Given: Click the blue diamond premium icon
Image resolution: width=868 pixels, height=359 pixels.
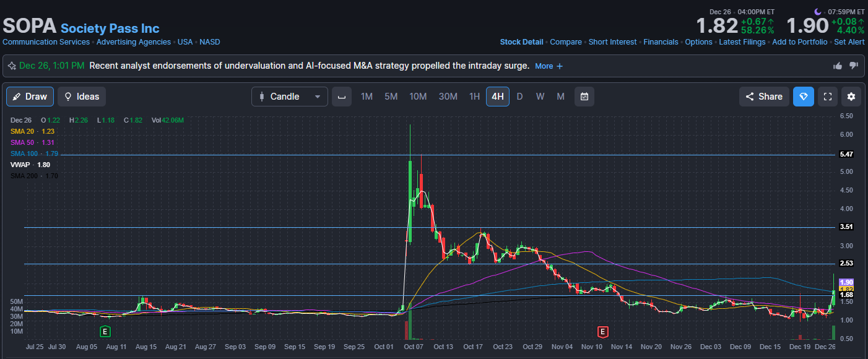Looking at the screenshot, I should click(x=804, y=97).
